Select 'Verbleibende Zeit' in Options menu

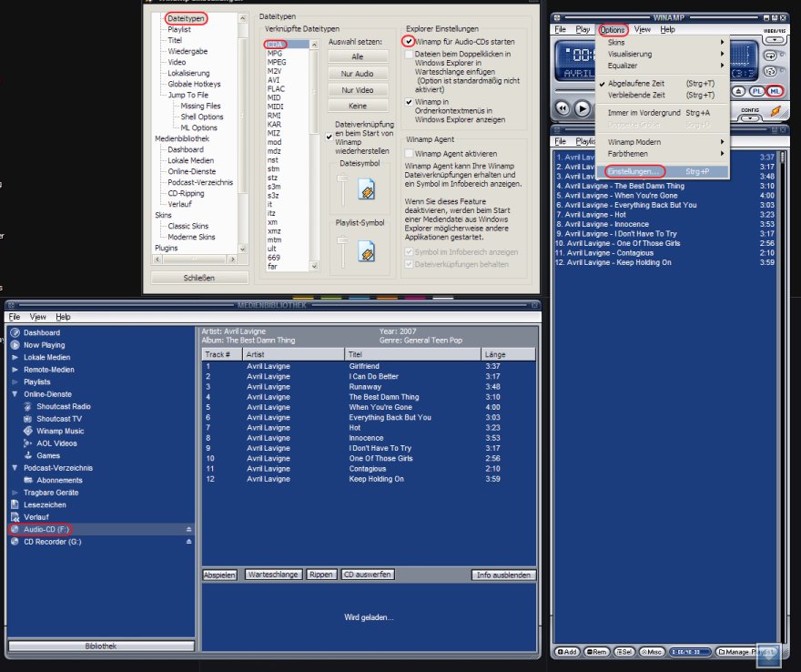(663, 95)
